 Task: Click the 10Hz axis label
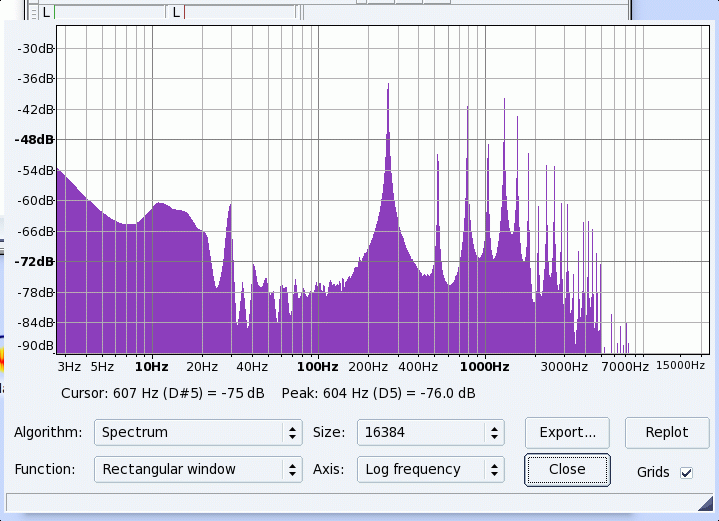(x=151, y=367)
